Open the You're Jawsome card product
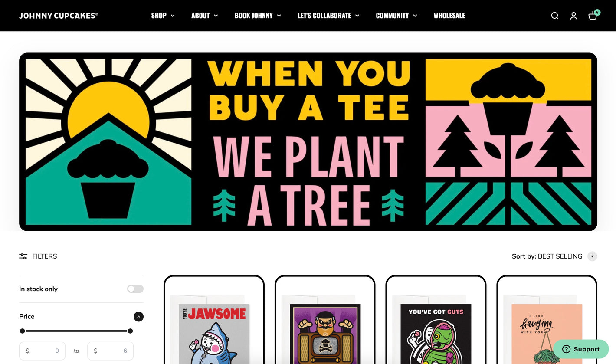This screenshot has width=616, height=364. (x=214, y=320)
